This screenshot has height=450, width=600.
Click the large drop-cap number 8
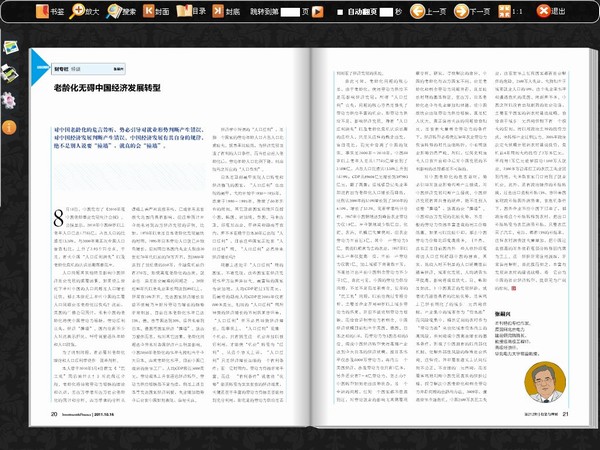click(58, 218)
